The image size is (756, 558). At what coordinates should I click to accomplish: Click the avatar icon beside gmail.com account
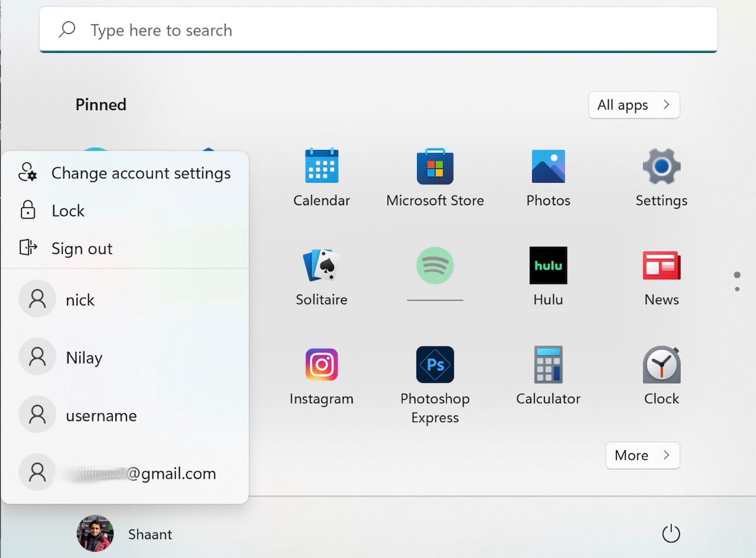click(37, 473)
